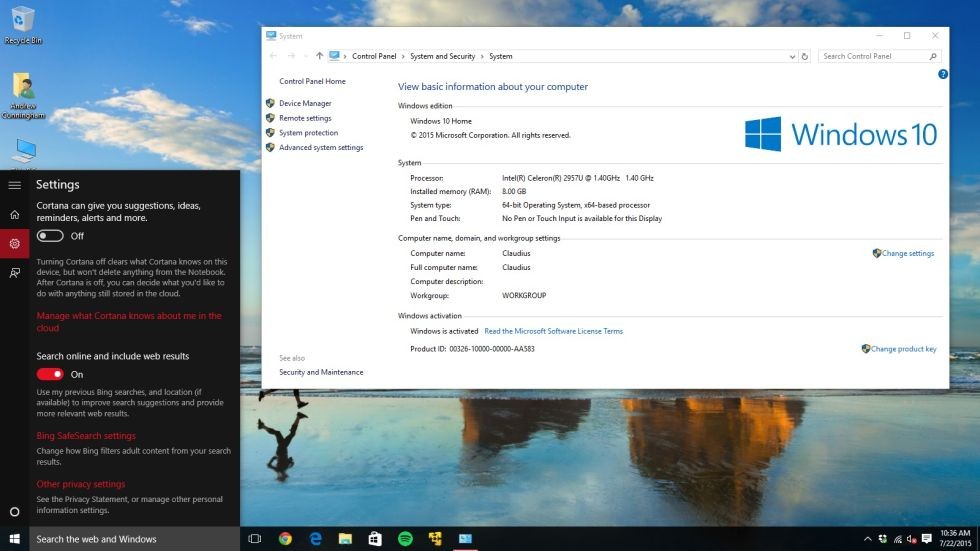Open Control Panel Home
The image size is (980, 551).
click(x=312, y=81)
